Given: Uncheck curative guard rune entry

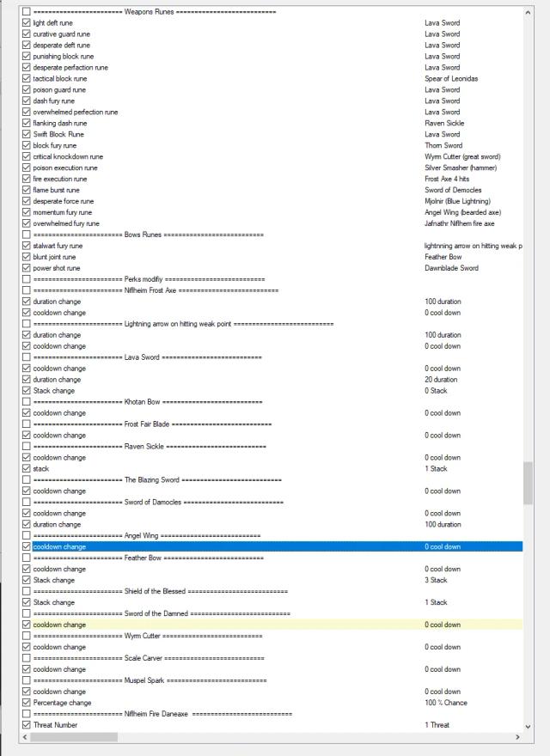Looking at the screenshot, I should (x=27, y=34).
